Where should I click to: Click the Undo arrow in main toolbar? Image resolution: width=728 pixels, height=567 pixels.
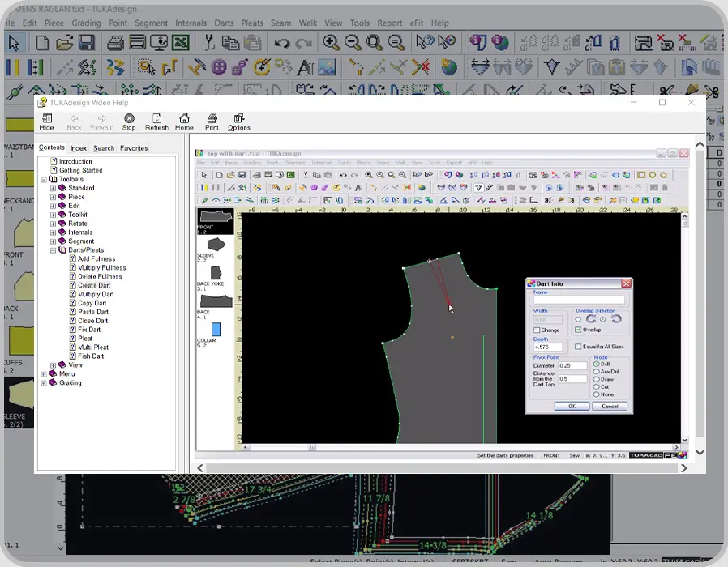click(x=282, y=43)
